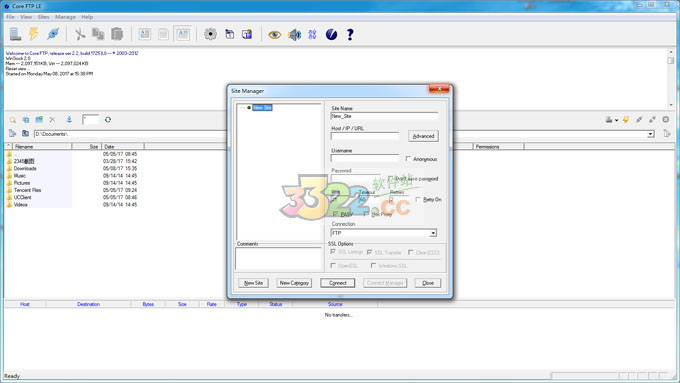Click the Site Manager server toolbar icon

(x=16, y=34)
